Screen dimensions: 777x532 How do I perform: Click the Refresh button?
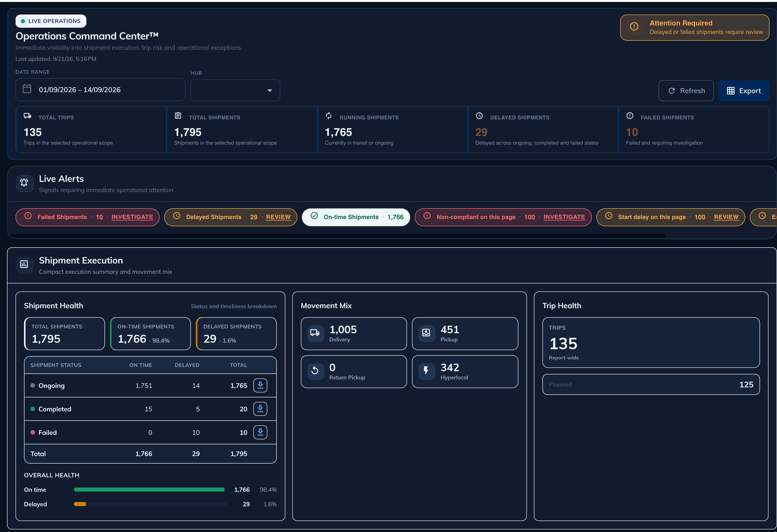coord(686,91)
